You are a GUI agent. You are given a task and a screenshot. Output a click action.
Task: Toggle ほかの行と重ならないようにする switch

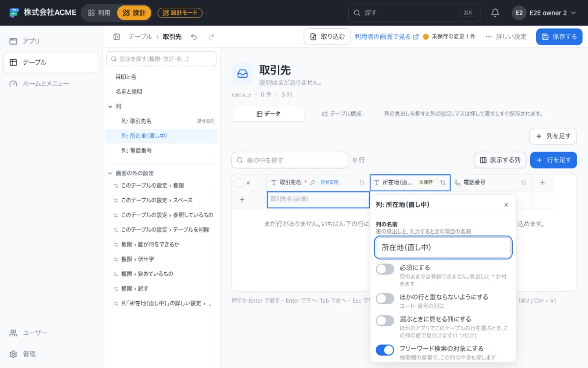(385, 298)
